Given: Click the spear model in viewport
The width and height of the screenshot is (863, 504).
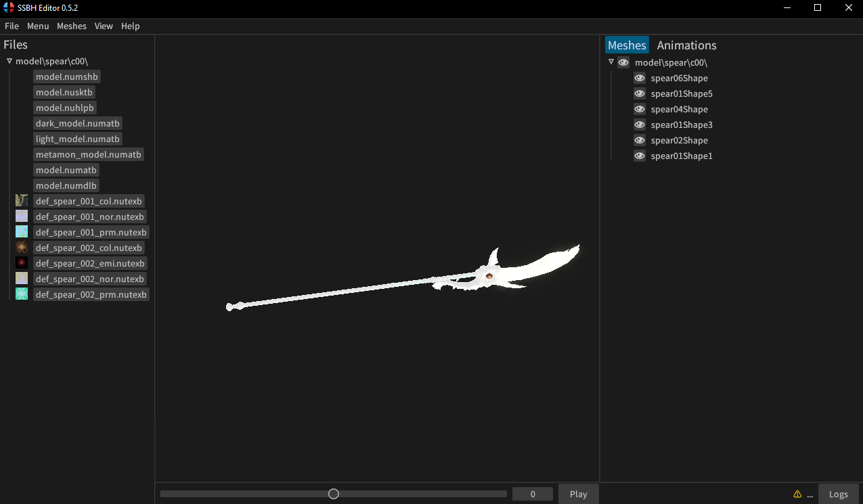Looking at the screenshot, I should point(402,278).
